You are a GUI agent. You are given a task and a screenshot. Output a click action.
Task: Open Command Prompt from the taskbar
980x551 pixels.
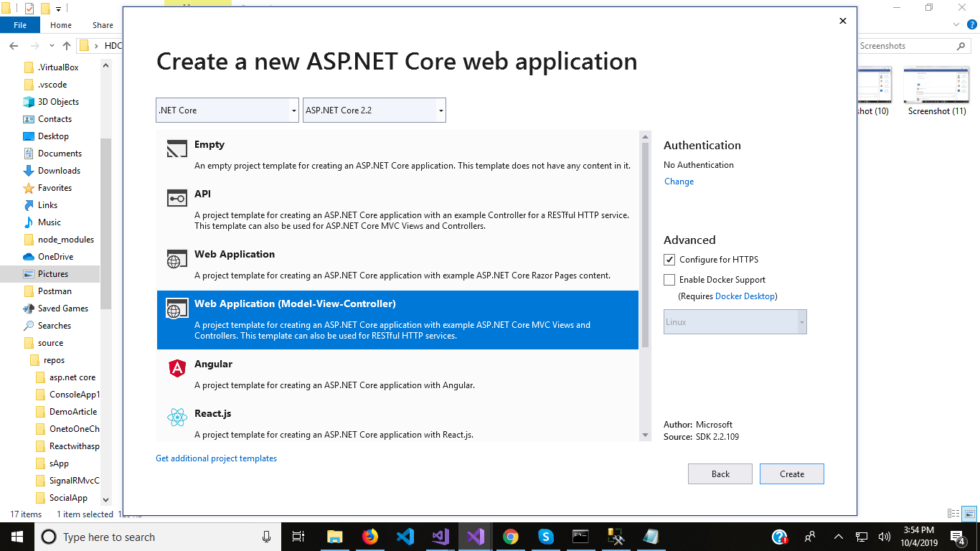(580, 537)
